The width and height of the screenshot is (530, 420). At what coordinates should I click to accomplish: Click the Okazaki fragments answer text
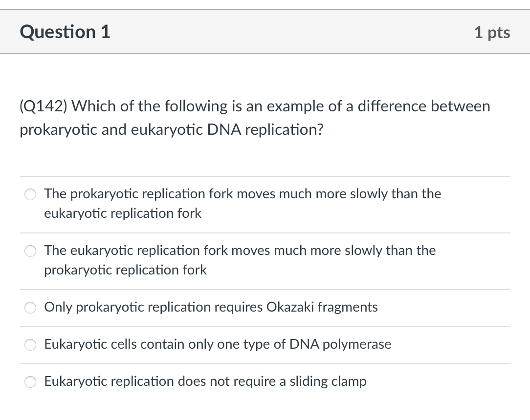coord(211,307)
